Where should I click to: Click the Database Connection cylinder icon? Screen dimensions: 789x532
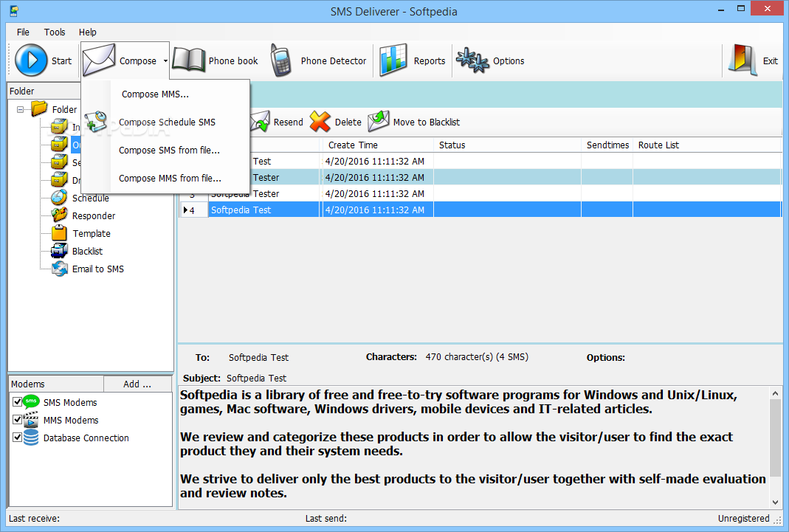[31, 437]
